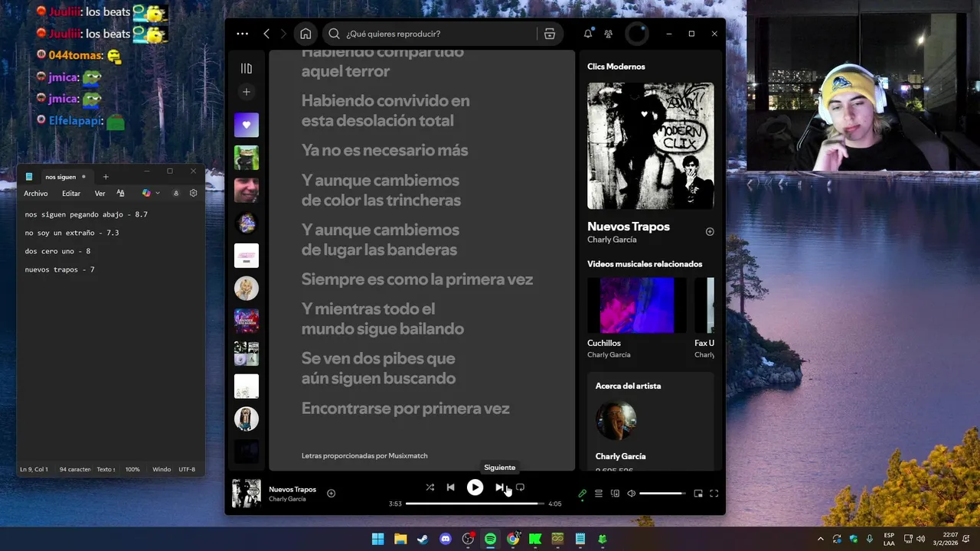Go back in Spotify navigation
The height and width of the screenshot is (551, 980).
coord(266,34)
